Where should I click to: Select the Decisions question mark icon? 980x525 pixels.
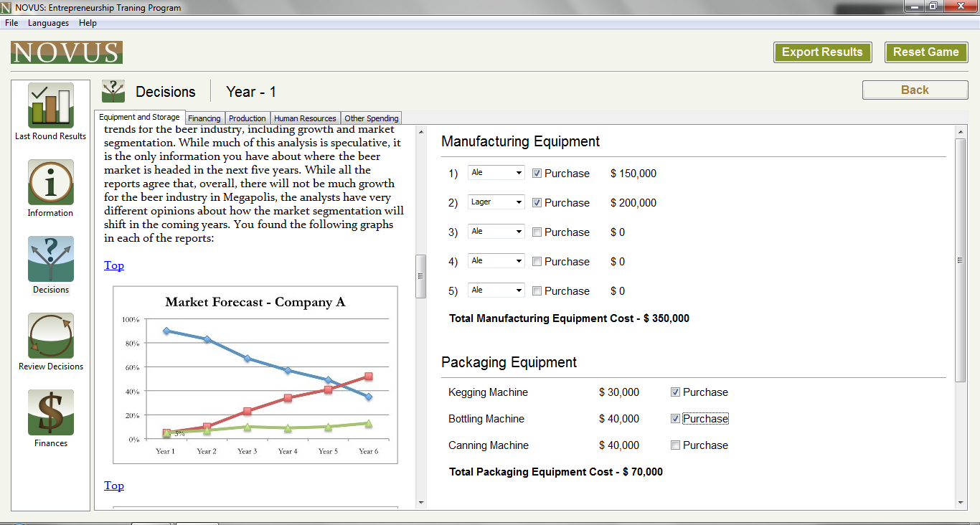[51, 259]
